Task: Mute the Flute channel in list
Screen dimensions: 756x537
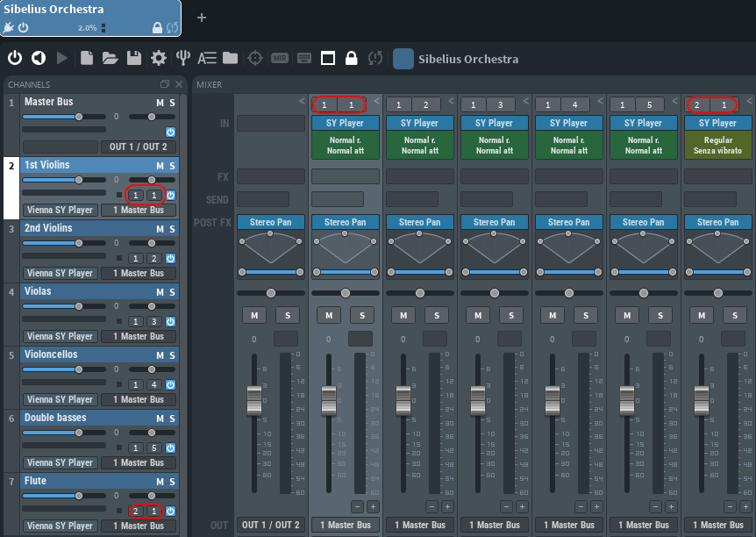Action: pos(160,482)
